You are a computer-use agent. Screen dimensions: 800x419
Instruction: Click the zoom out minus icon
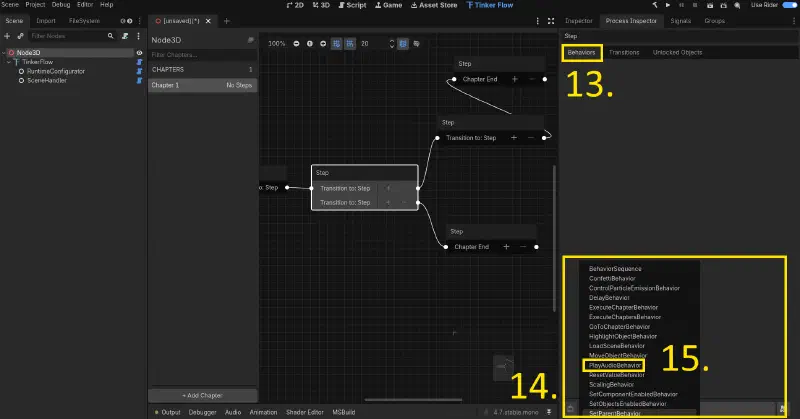coord(296,44)
